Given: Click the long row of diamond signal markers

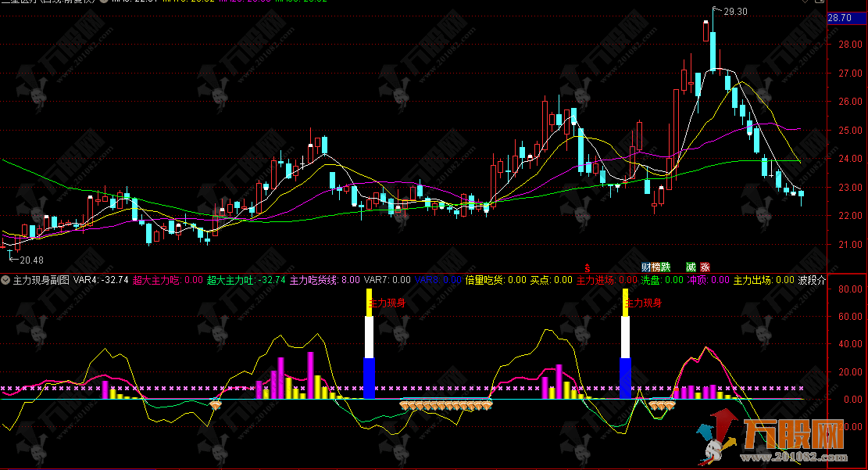Looking at the screenshot, I should (x=446, y=404).
